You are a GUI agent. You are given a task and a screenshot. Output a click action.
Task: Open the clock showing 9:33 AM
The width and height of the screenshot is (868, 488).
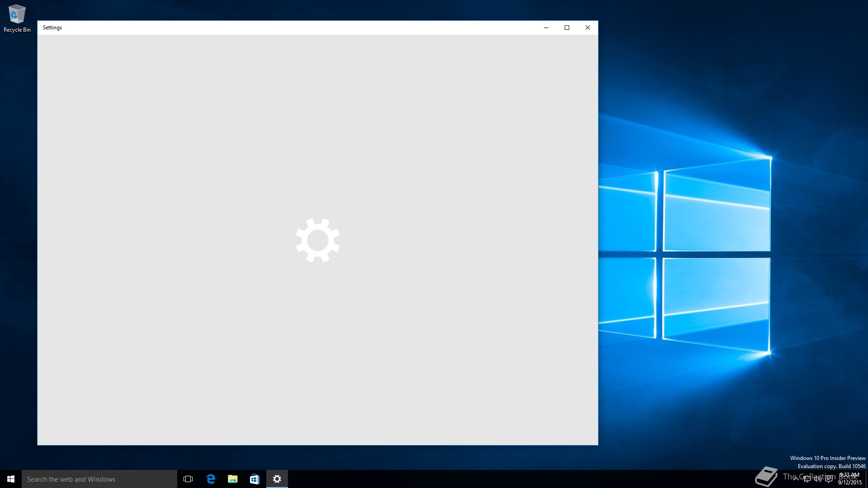coord(849,479)
